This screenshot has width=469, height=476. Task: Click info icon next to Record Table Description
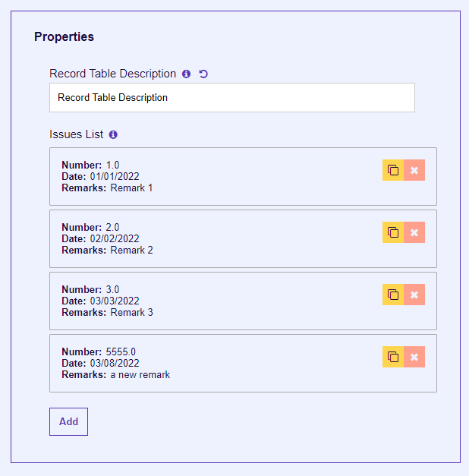click(x=186, y=74)
